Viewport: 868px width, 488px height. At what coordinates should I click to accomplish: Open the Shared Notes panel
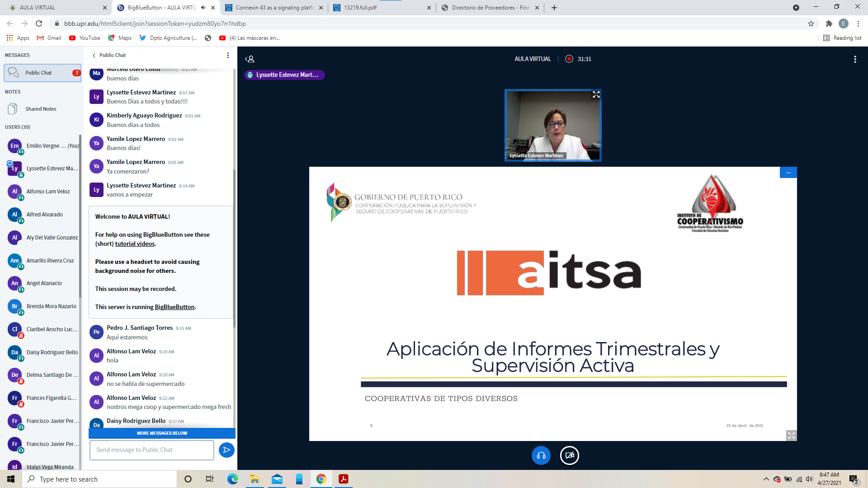(x=41, y=109)
